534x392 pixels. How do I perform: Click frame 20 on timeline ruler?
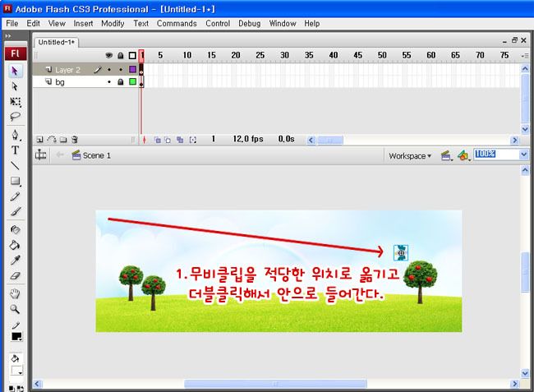pos(235,56)
